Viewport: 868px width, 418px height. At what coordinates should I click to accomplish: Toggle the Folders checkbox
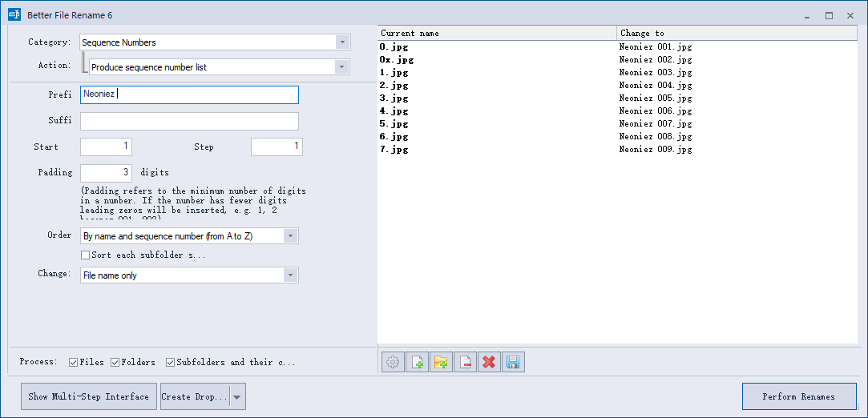coord(115,363)
